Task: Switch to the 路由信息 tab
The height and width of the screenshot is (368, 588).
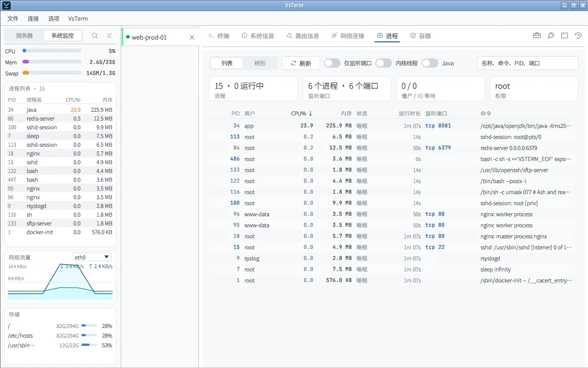Action: click(303, 35)
